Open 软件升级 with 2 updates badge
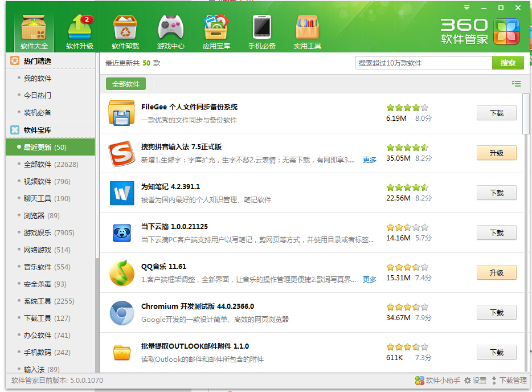The width and height of the screenshot is (532, 392). click(79, 33)
